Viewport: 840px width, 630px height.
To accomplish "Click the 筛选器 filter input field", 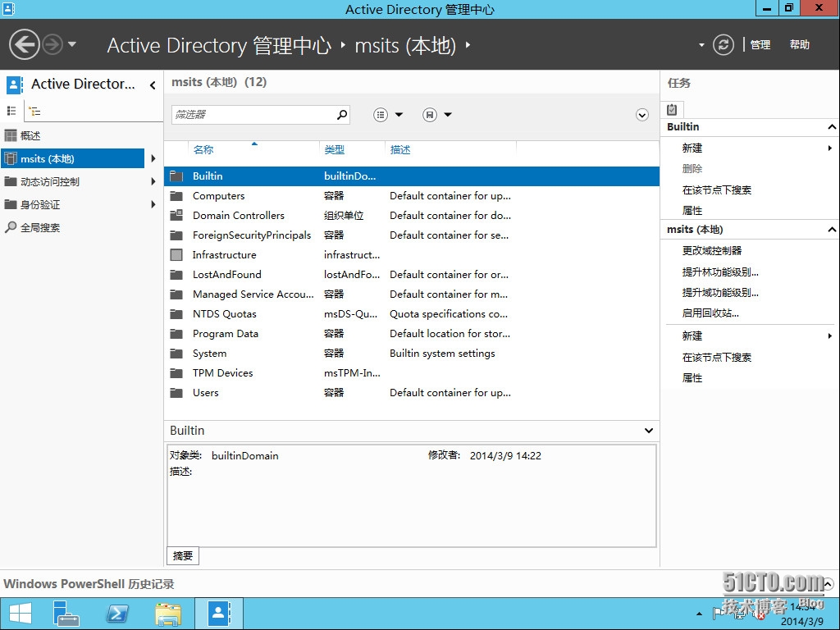I will click(x=253, y=115).
